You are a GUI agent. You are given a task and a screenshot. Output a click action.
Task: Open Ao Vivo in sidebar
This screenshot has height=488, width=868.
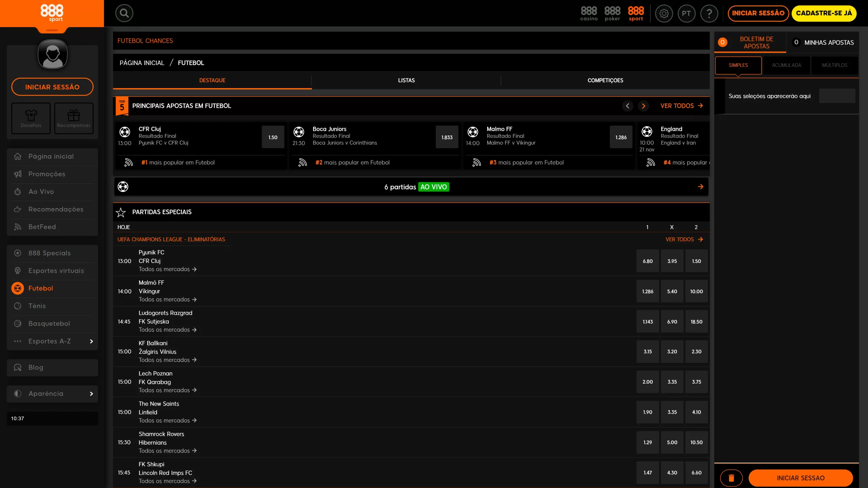53,191
